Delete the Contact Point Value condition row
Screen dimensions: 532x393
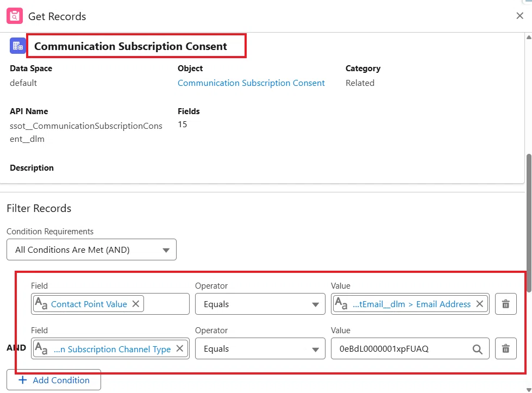tap(505, 304)
